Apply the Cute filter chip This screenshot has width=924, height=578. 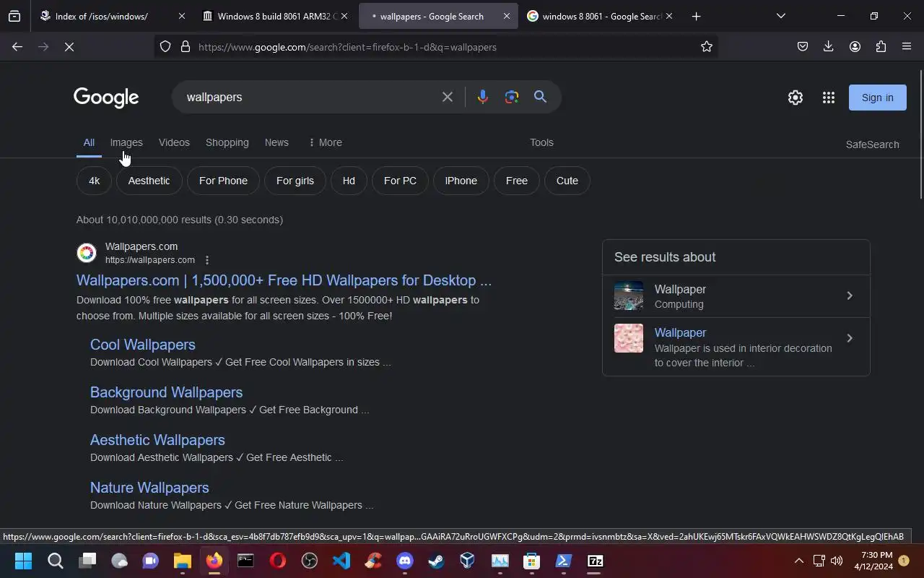point(567,181)
